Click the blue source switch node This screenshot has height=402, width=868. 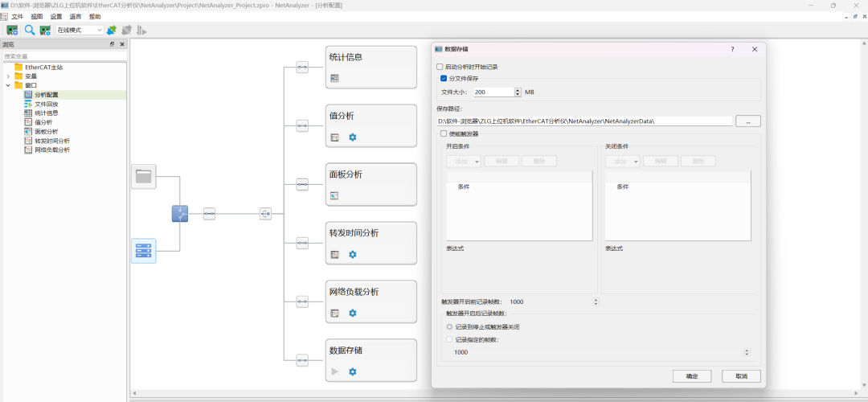pos(180,214)
